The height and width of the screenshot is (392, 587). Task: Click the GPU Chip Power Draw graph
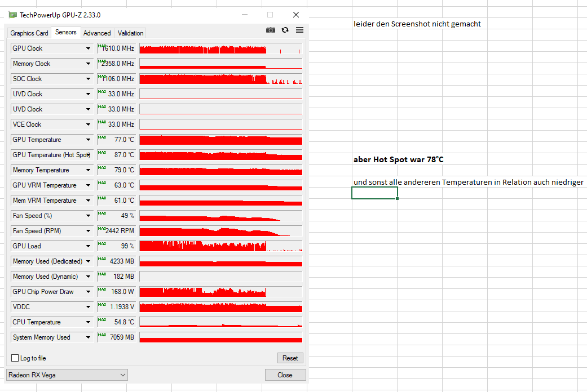point(221,292)
